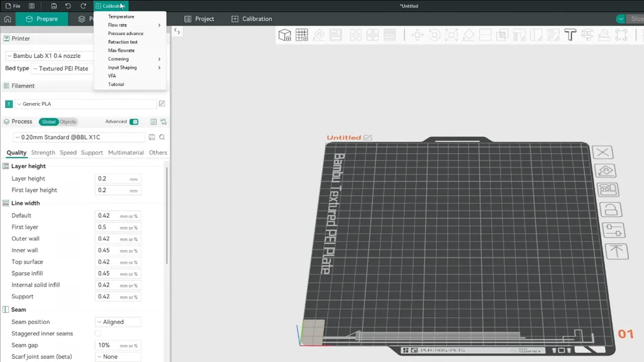Image resolution: width=644 pixels, height=362 pixels.
Task: Switch to the Strength settings tab
Action: coord(43,152)
